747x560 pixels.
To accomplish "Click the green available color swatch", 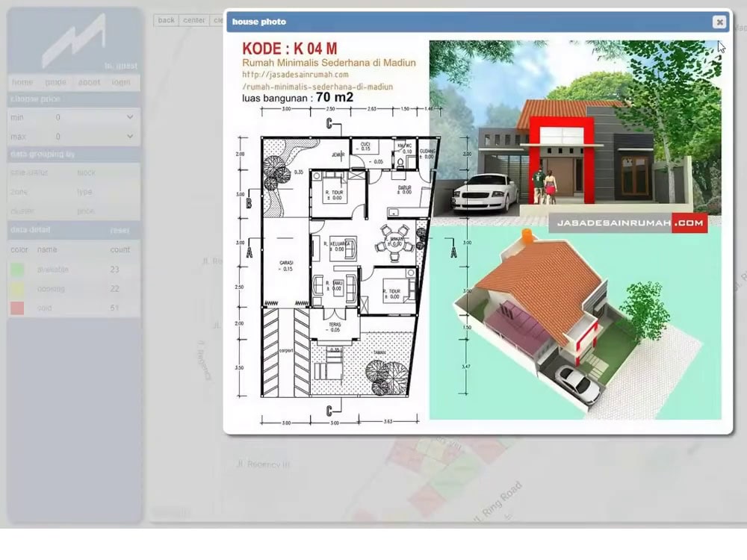I will 17,270.
